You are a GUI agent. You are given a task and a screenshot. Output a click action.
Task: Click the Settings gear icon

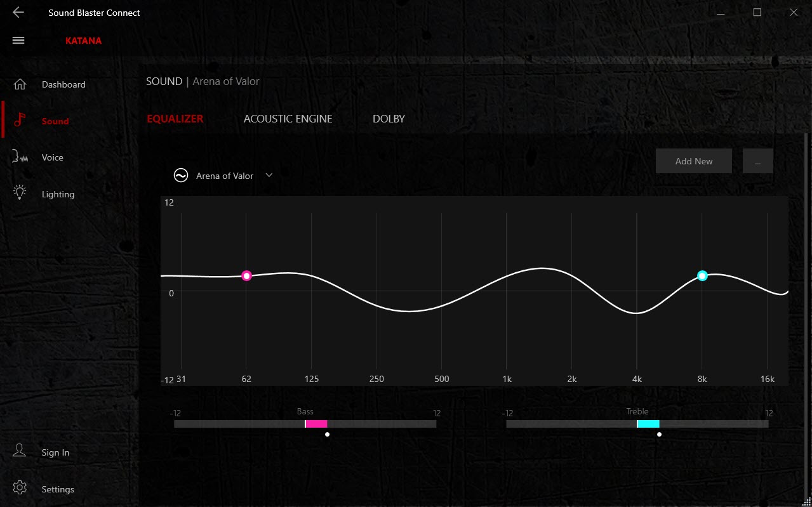pos(20,489)
